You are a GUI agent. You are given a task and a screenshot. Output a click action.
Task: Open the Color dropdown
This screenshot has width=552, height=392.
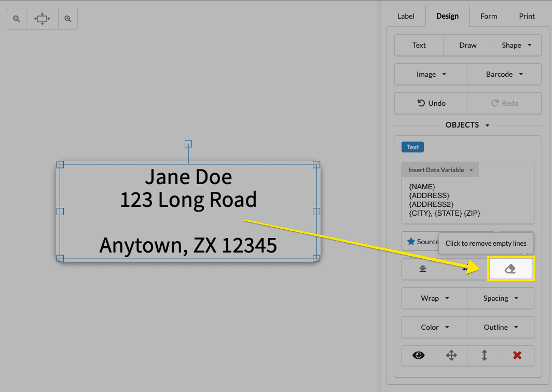(x=434, y=327)
